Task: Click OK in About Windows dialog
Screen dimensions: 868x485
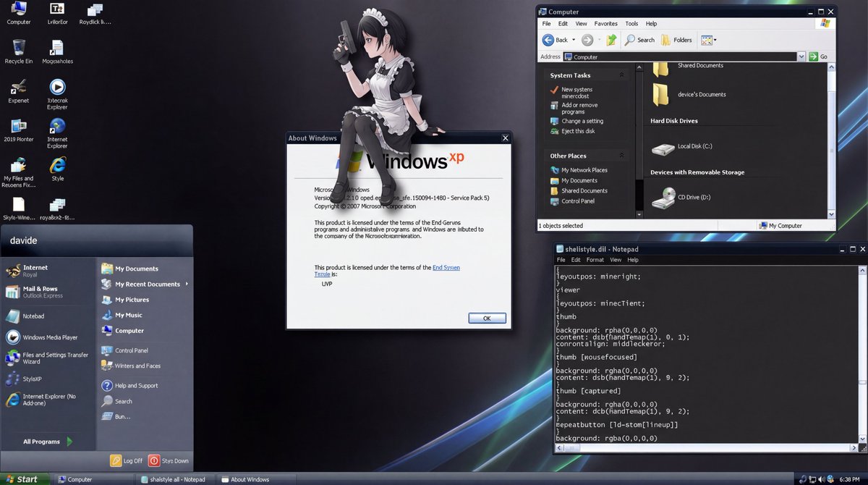Action: [x=487, y=318]
